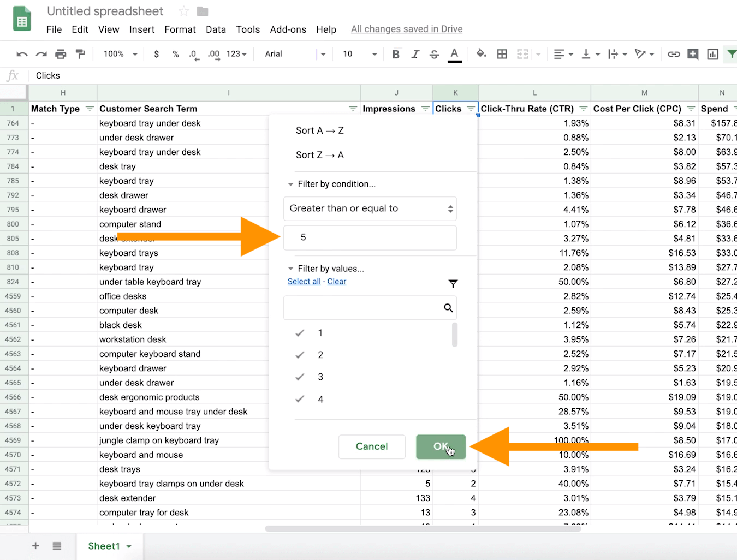Click OK to apply the filter
This screenshot has height=560, width=737.
tap(441, 446)
